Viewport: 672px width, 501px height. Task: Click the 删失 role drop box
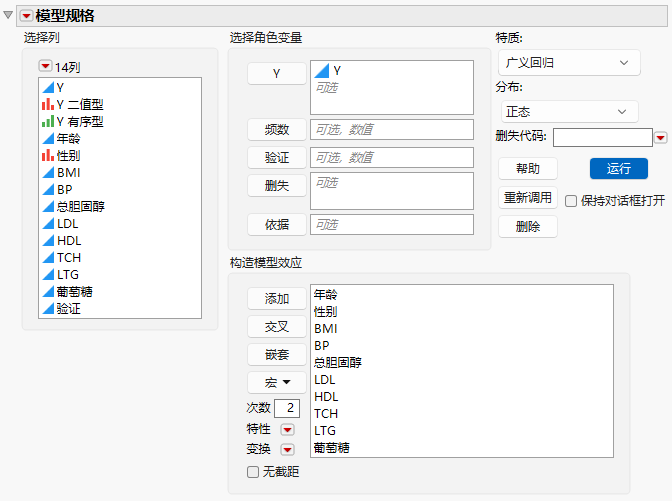point(392,191)
